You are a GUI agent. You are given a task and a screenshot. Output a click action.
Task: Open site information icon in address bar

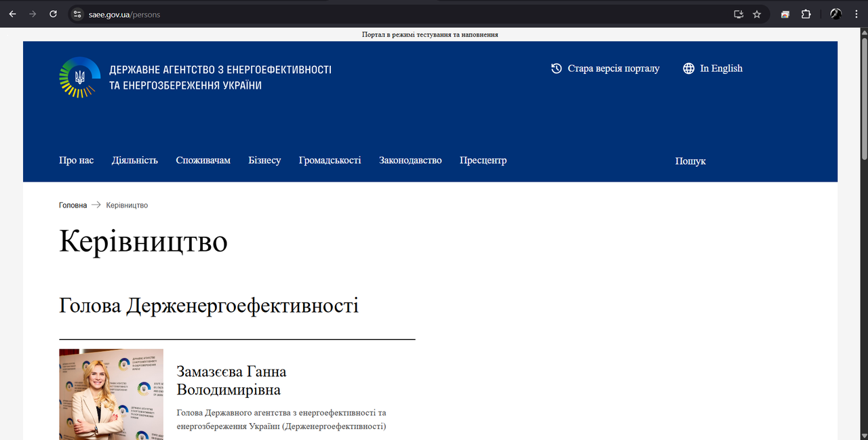click(77, 14)
